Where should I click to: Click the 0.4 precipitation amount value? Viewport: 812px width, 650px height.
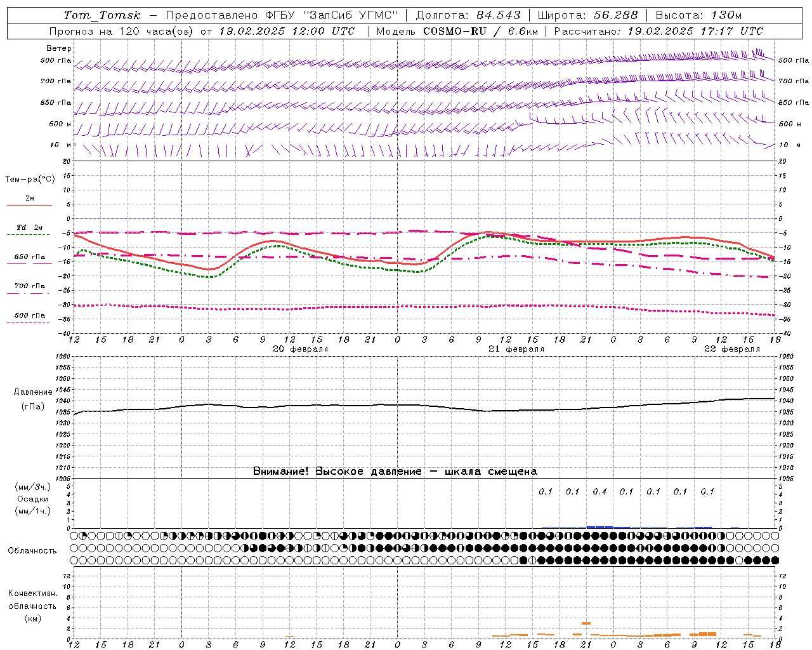(599, 491)
